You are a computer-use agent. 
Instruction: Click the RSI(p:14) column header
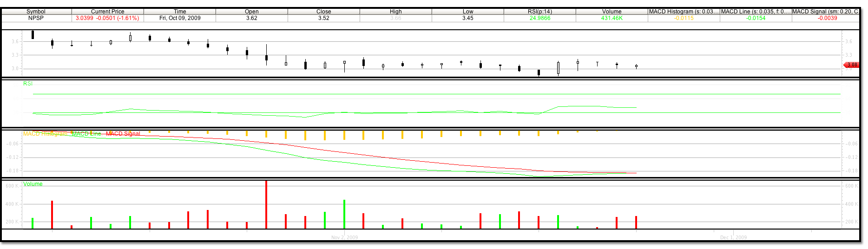point(539,12)
